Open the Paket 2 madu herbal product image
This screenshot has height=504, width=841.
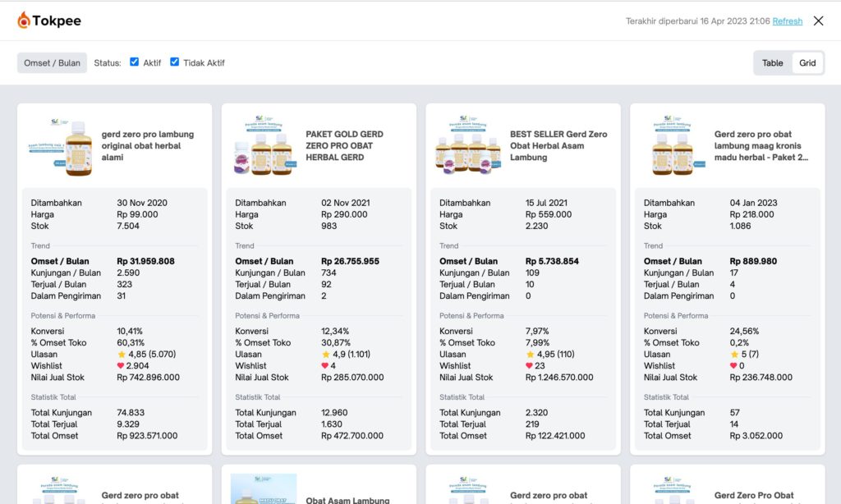(x=673, y=145)
